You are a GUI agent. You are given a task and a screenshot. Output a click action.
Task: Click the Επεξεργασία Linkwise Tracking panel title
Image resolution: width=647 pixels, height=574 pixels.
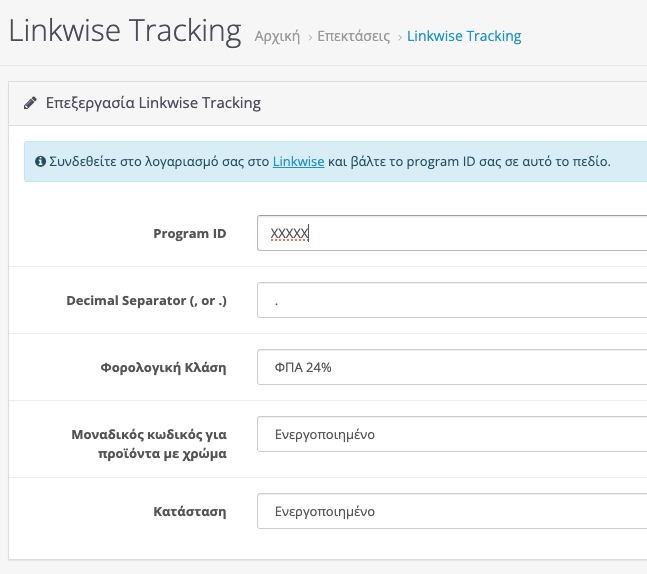pyautogui.click(x=153, y=103)
